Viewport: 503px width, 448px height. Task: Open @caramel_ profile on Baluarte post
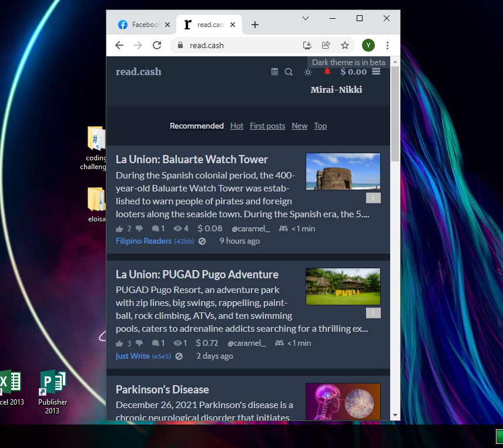pos(251,229)
